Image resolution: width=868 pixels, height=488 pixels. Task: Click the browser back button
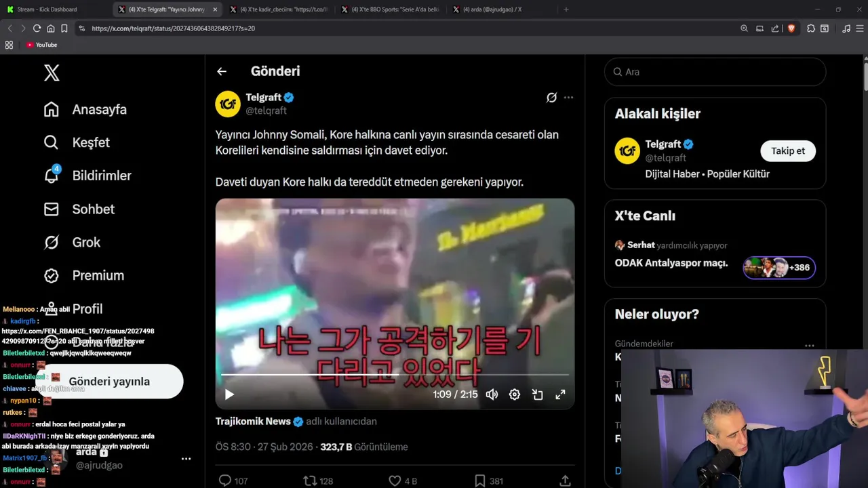click(x=9, y=28)
